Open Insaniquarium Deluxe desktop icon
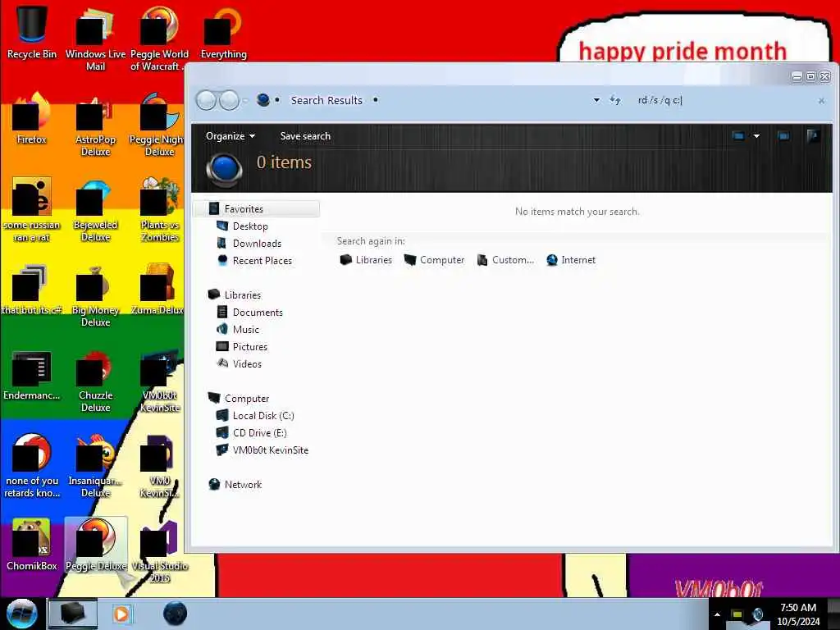Screen dimensions: 840x630 click(95, 466)
